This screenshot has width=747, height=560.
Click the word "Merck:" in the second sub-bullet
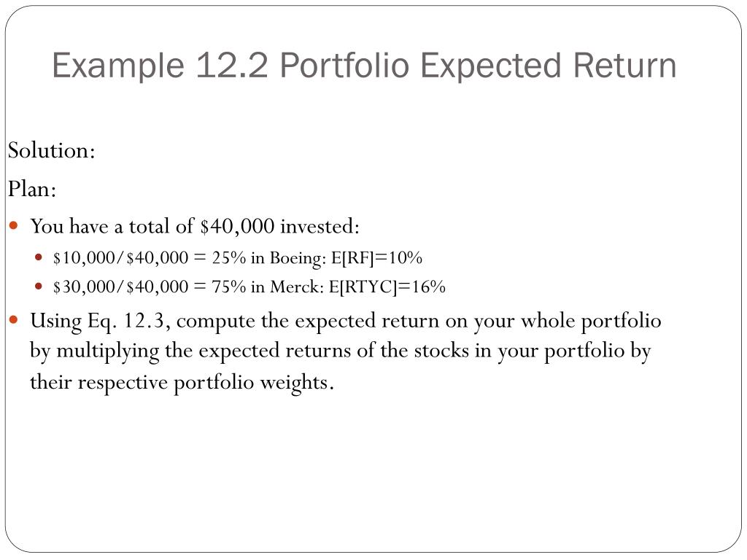[298, 287]
